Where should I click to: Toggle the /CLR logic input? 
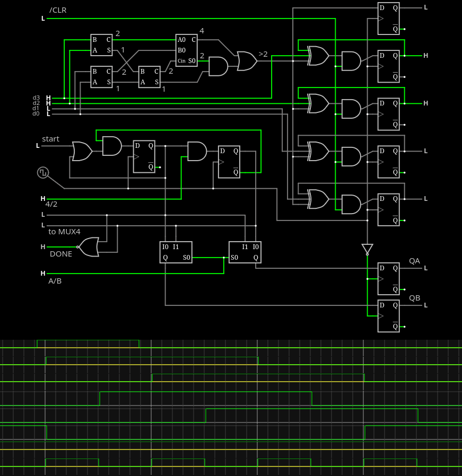[43, 19]
